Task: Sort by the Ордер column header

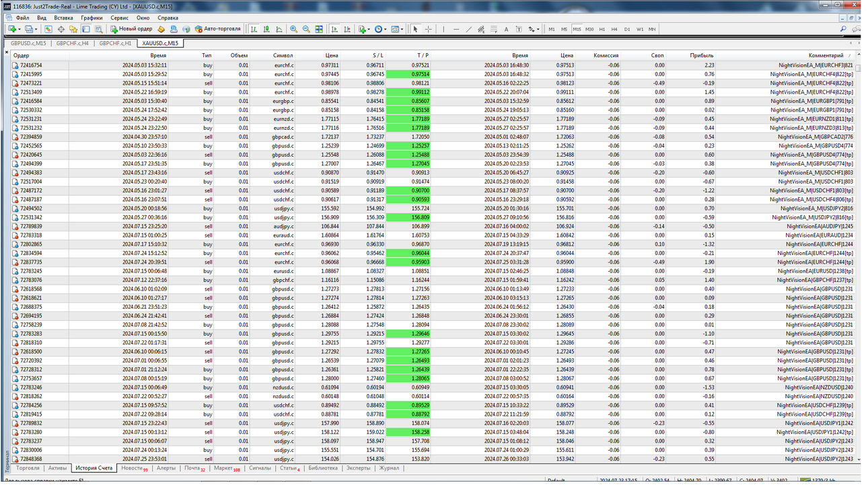Action: click(x=21, y=56)
